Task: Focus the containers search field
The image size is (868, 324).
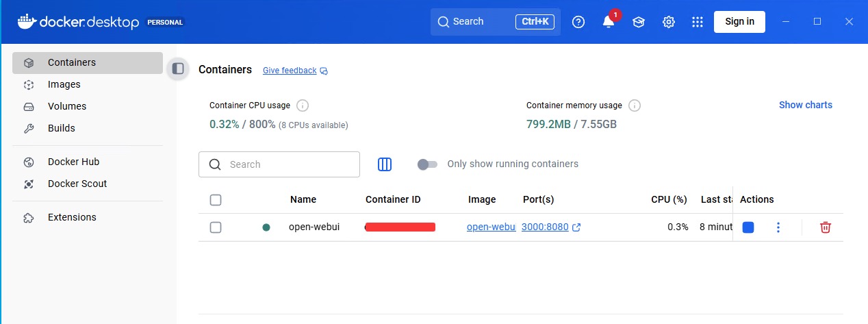Action: pos(288,164)
